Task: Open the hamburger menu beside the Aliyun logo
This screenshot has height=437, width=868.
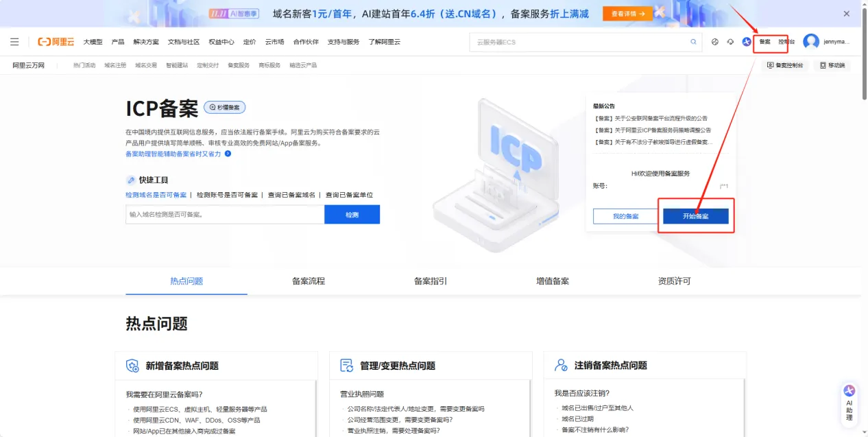Action: pos(14,42)
